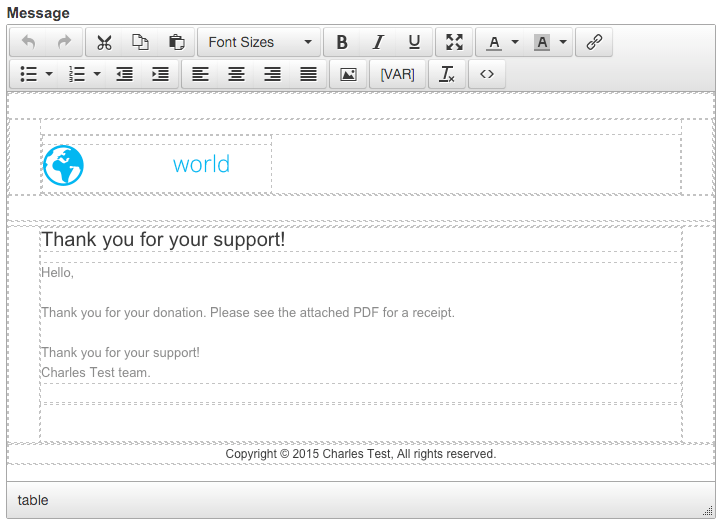The image size is (720, 525).
Task: Click the blue 'world' logo text
Action: (201, 164)
